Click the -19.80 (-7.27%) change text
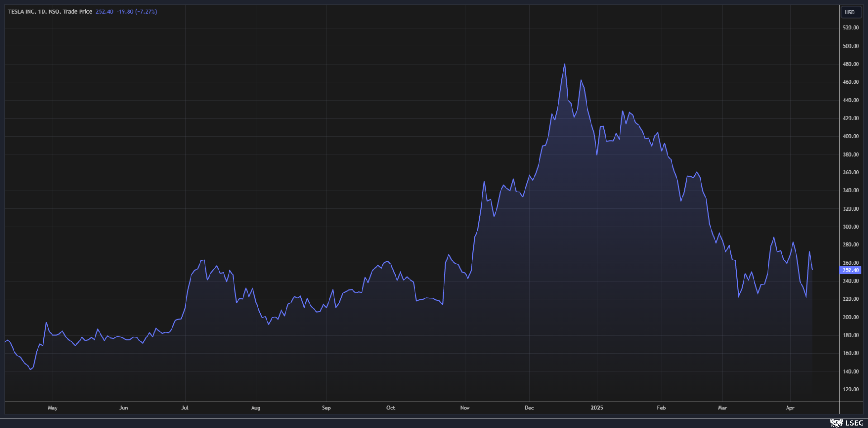The width and height of the screenshot is (868, 428). click(x=137, y=11)
